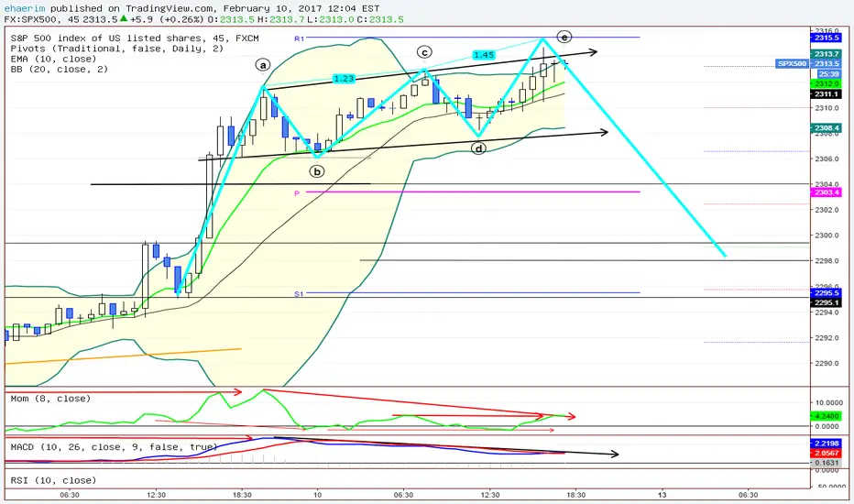
Task: Click the date label 13 on time axis
Action: click(662, 495)
